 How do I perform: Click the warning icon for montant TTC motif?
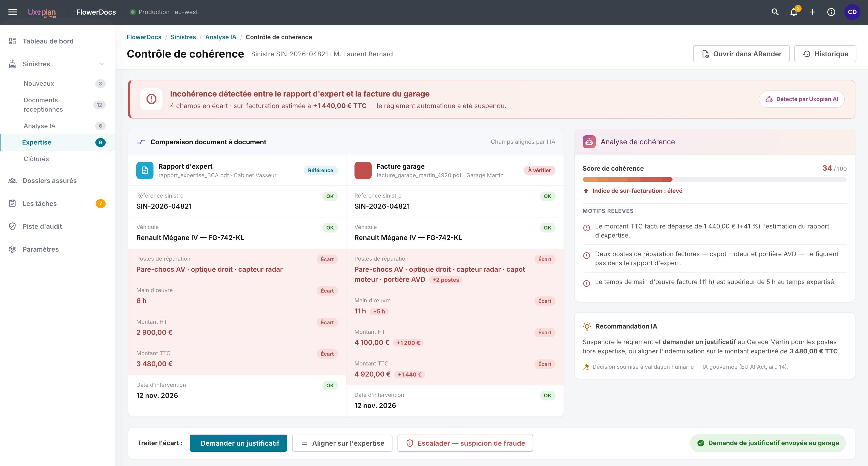tap(586, 228)
